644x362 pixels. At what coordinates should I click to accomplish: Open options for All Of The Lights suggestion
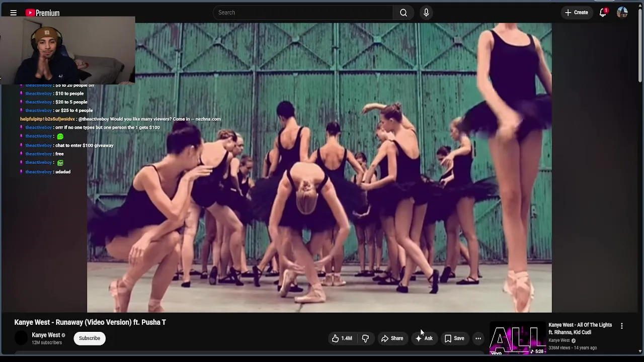tap(622, 326)
